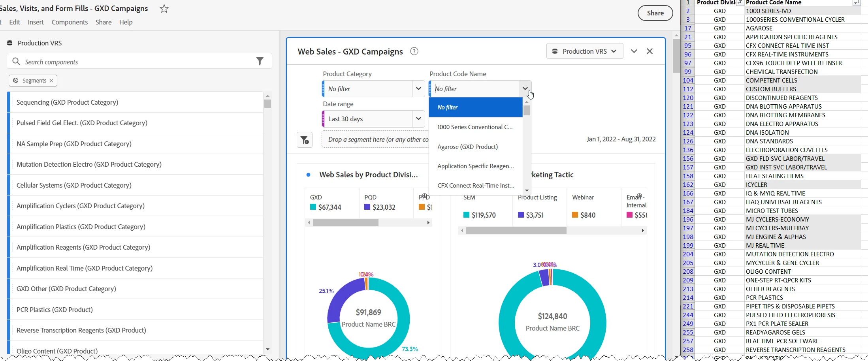Choose Agarose (GXD Product) option
This screenshot has height=361, width=868.
(x=476, y=147)
